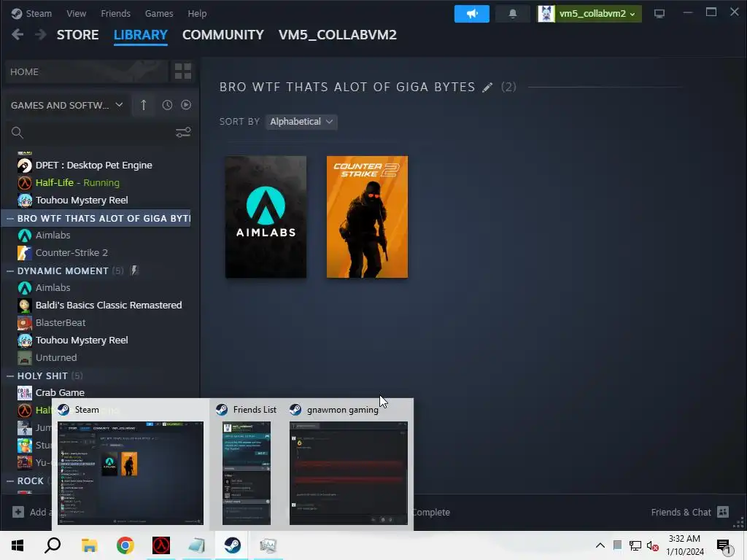Open the Games menu
Image resolution: width=747 pixels, height=560 pixels.
(x=159, y=13)
